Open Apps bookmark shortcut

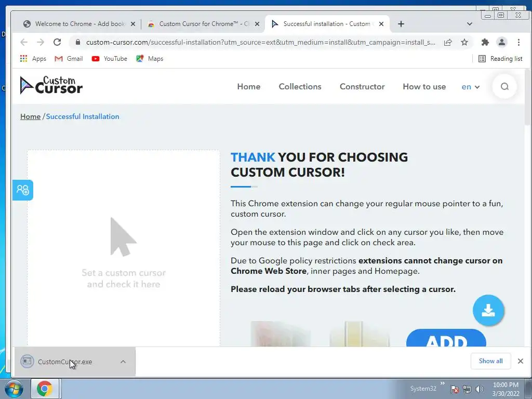(33, 59)
